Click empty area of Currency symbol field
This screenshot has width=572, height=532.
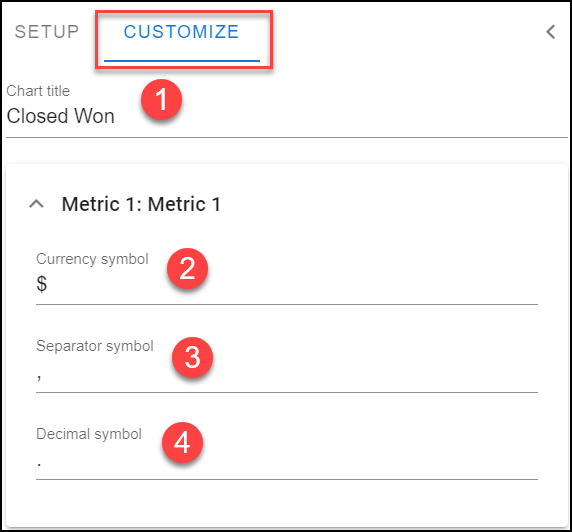(292, 284)
